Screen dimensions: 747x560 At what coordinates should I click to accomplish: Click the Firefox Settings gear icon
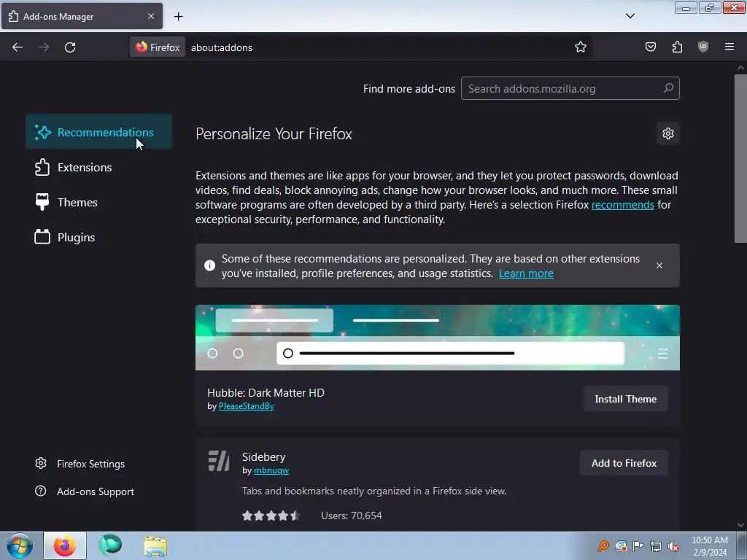[x=41, y=463]
